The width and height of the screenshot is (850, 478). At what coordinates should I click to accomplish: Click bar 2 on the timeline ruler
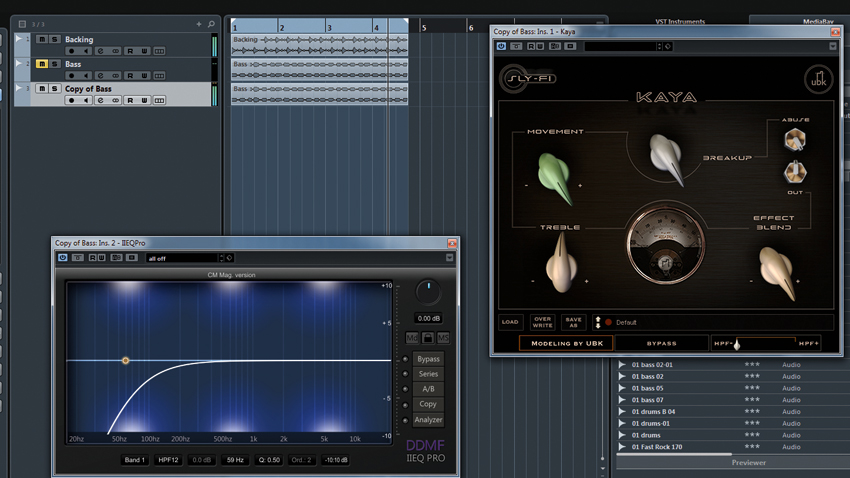tap(282, 27)
